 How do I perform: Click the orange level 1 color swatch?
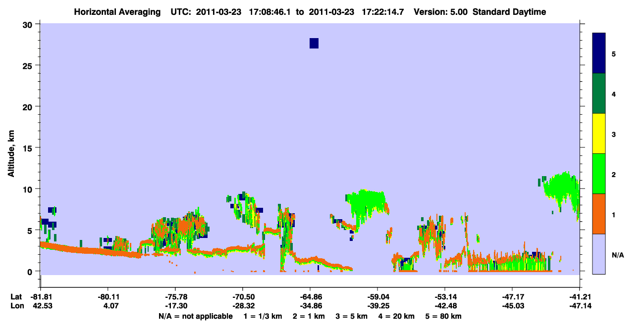pos(599,214)
